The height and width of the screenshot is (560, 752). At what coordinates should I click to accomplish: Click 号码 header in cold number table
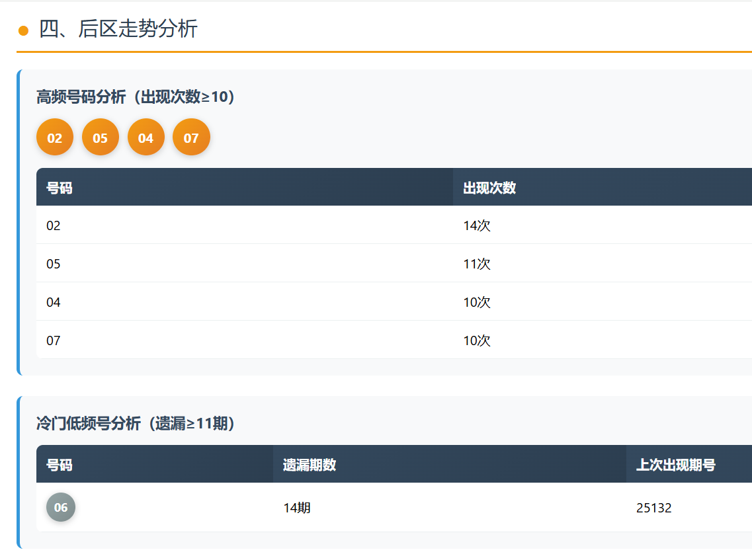coord(60,465)
